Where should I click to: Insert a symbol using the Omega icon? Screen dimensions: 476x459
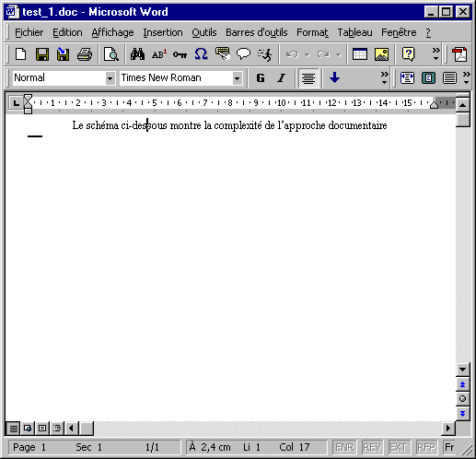pyautogui.click(x=201, y=54)
